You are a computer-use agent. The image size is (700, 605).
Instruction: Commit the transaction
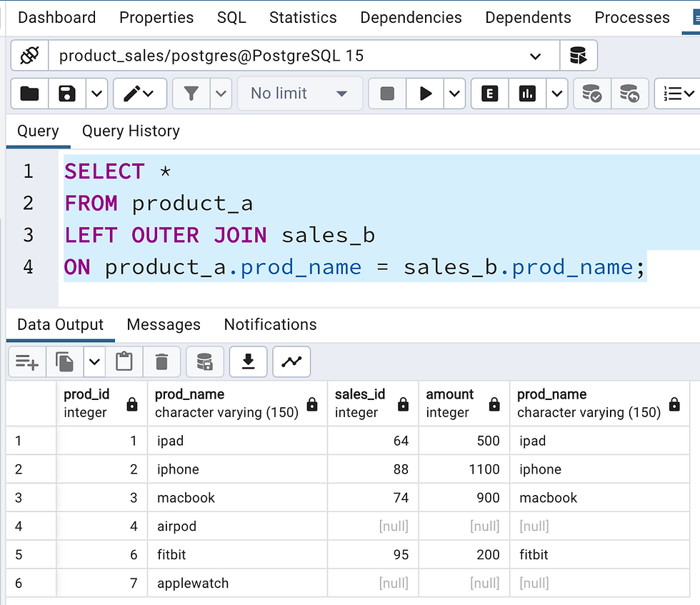(592, 94)
